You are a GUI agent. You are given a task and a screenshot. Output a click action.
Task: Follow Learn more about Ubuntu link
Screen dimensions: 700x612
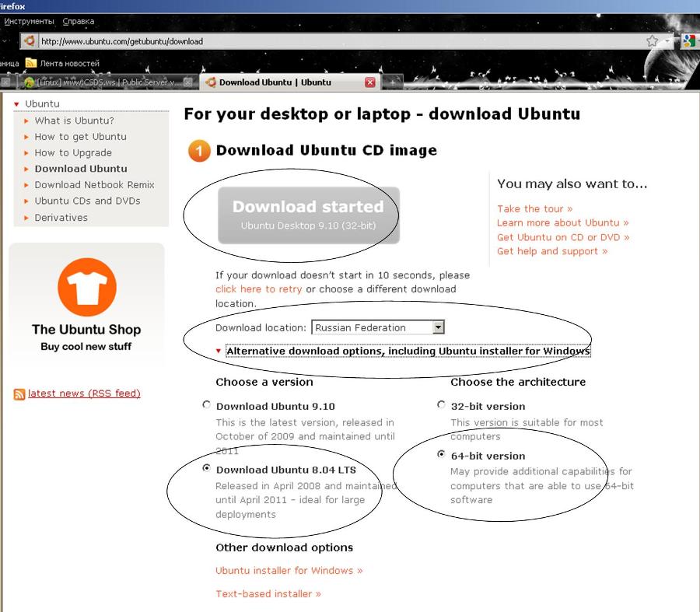tap(562, 222)
